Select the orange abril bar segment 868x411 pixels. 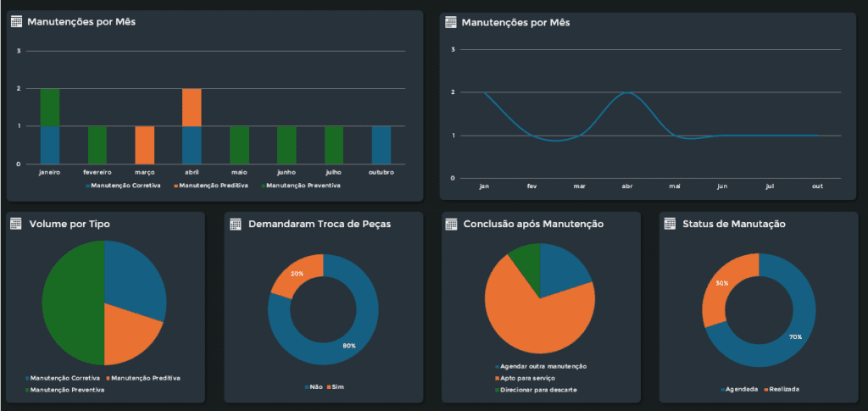click(x=192, y=108)
